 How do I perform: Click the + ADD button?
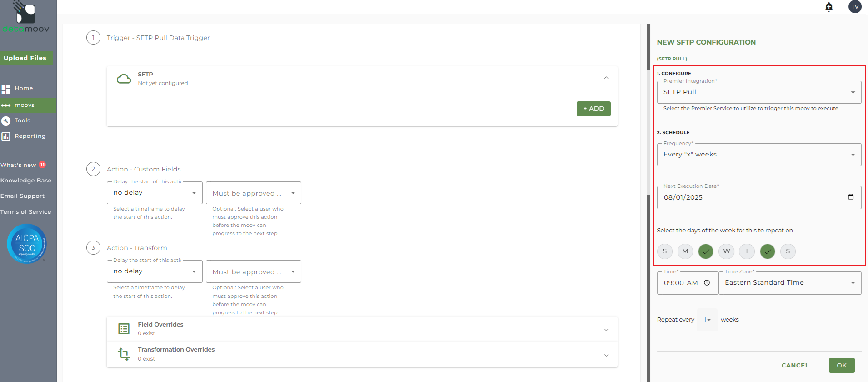tap(594, 109)
